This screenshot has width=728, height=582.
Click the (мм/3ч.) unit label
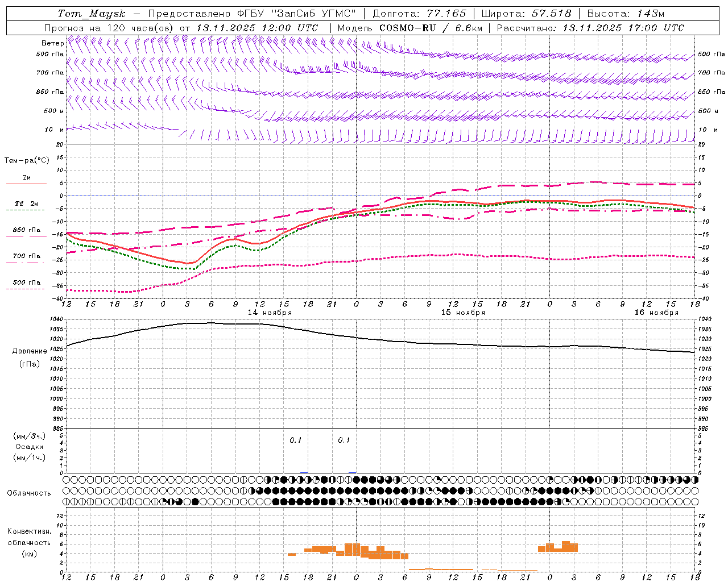point(30,436)
